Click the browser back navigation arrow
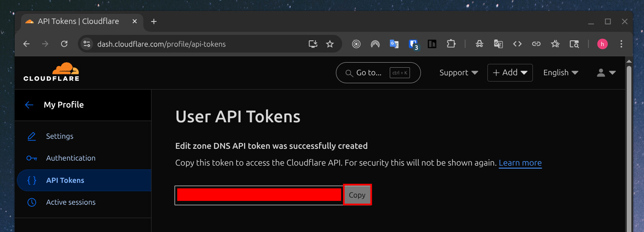Viewport: 644px width, 232px height. [x=27, y=44]
